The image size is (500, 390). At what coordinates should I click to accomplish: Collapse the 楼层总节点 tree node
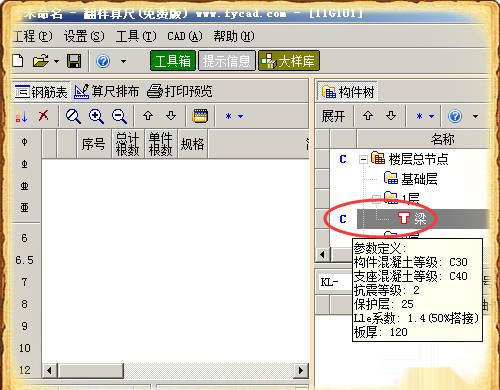coord(363,160)
